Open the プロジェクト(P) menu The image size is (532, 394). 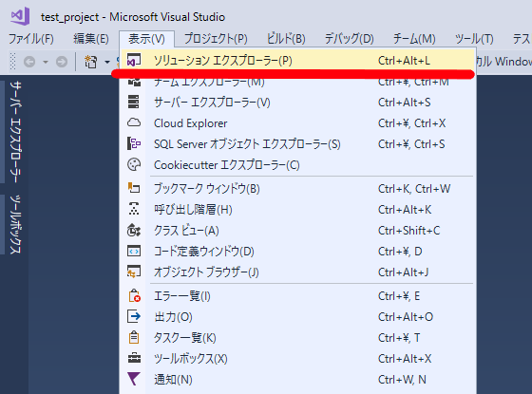[216, 39]
